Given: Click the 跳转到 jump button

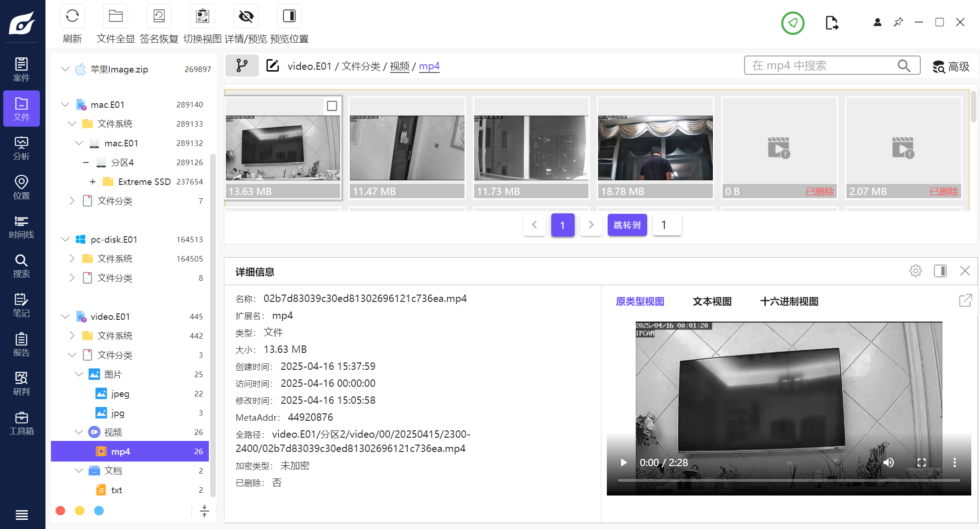Looking at the screenshot, I should point(627,225).
